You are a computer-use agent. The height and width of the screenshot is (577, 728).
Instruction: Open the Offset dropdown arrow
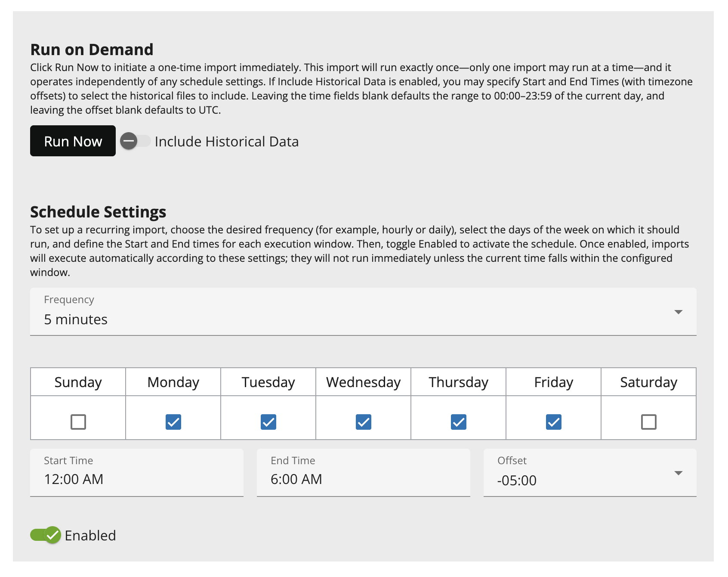678,473
